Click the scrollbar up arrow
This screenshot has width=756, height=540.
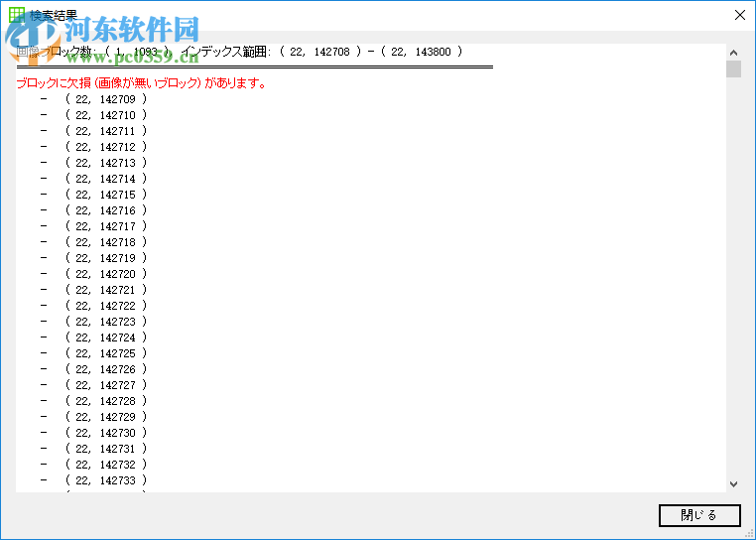point(733,53)
